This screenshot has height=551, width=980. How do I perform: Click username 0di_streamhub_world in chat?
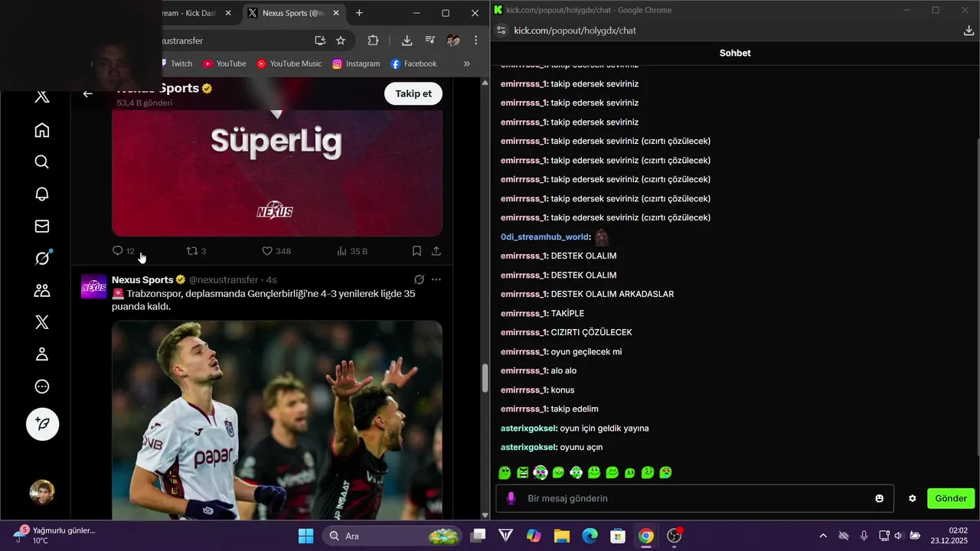click(544, 237)
